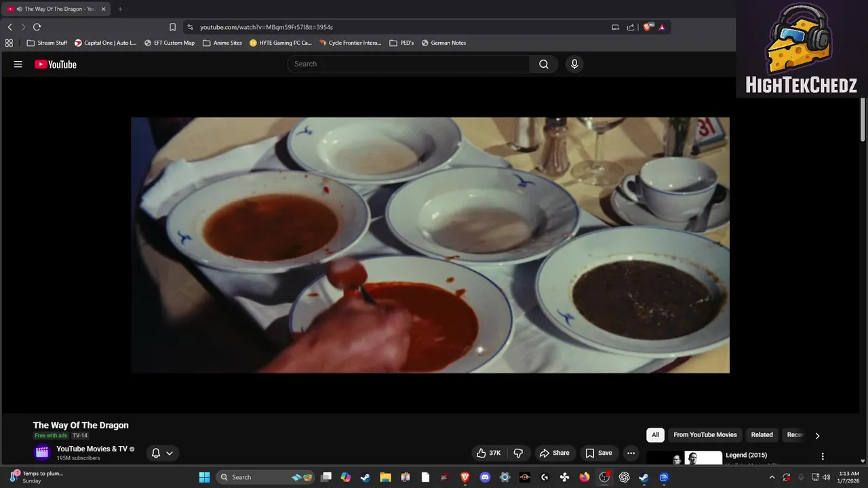Click the share page icon in address bar

(631, 27)
